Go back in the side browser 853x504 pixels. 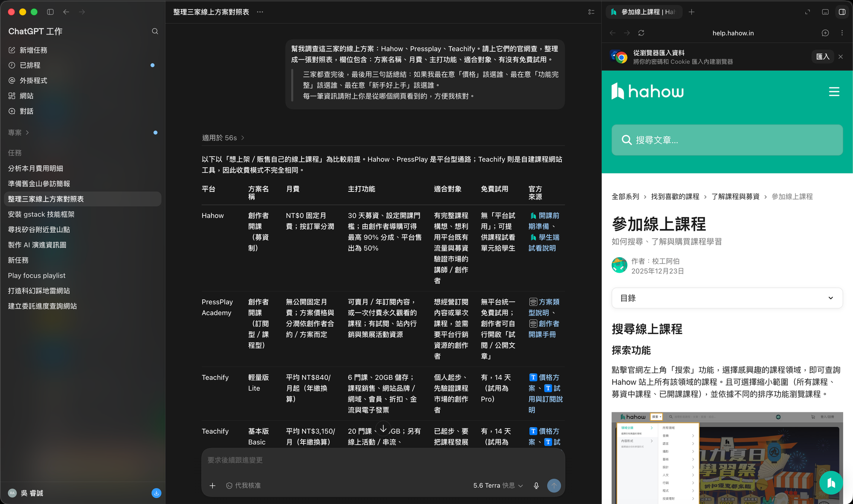[x=613, y=33]
